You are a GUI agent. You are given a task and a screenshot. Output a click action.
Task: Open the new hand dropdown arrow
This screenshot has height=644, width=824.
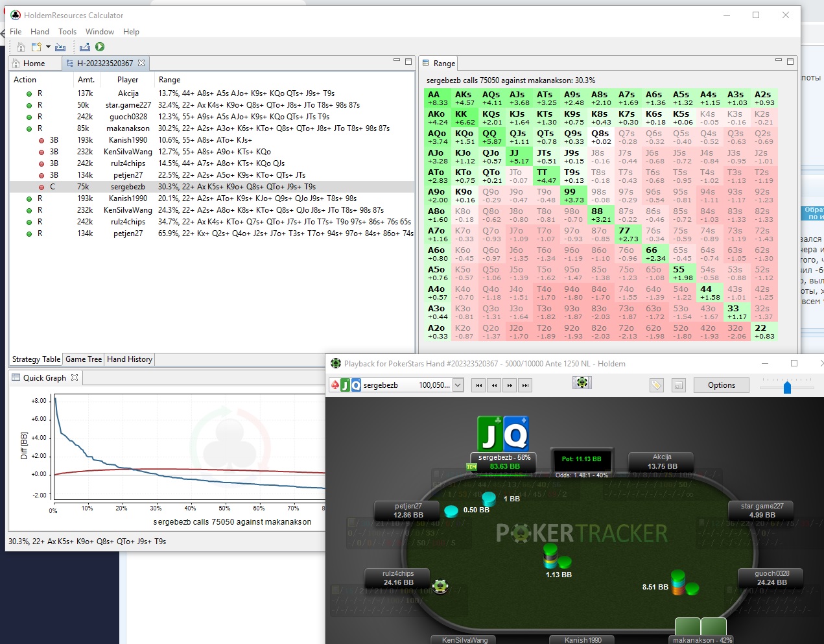[48, 47]
